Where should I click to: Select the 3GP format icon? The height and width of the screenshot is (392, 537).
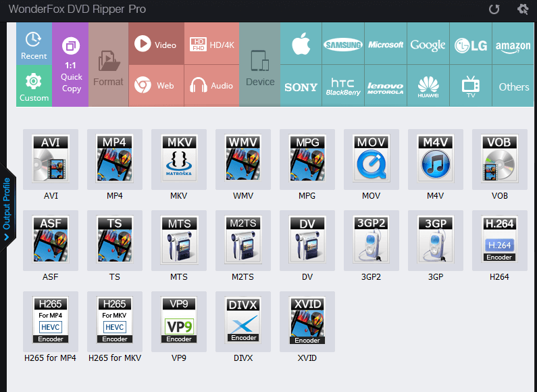pos(436,241)
